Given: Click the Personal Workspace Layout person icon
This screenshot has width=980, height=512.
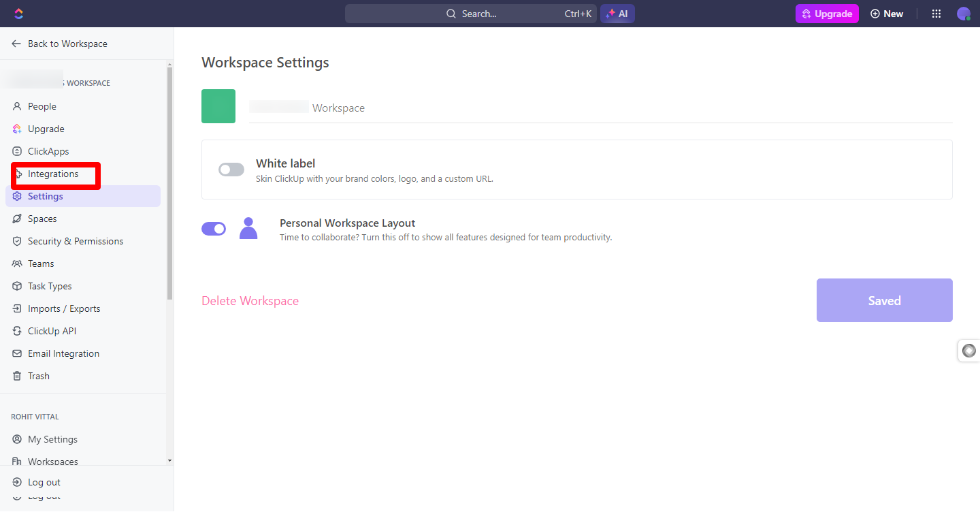Looking at the screenshot, I should click(248, 228).
